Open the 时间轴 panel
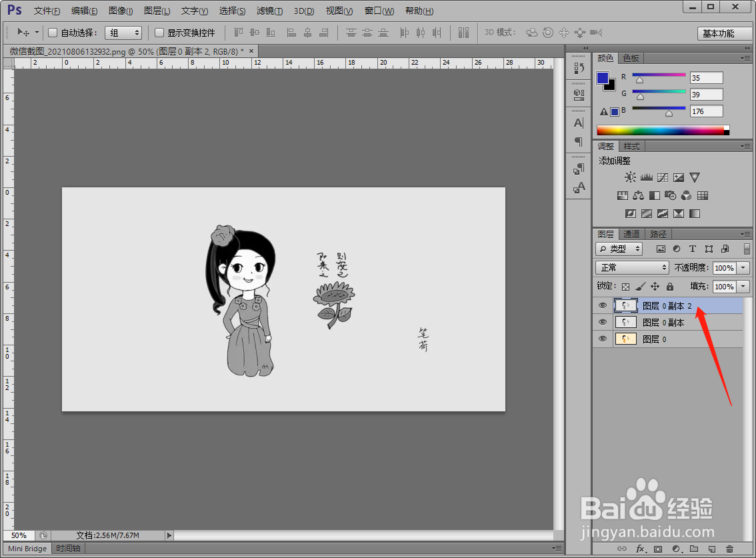The width and height of the screenshot is (756, 558). 68,549
